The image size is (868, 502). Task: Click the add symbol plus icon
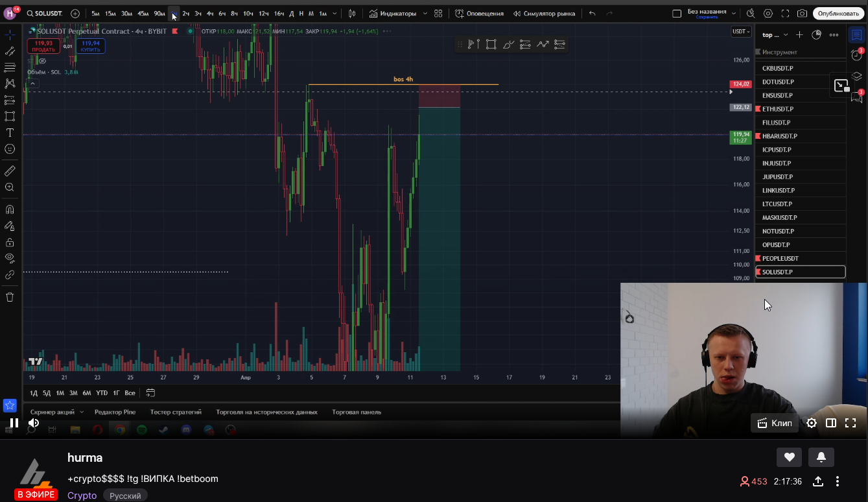[x=75, y=13]
